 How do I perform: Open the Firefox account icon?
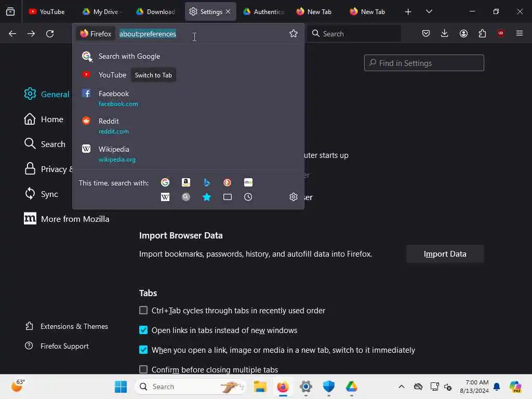point(463,33)
